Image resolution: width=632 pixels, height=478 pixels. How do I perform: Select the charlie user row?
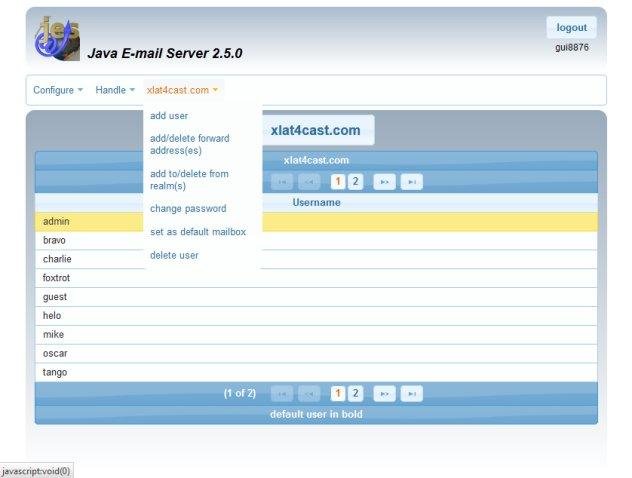(316, 259)
